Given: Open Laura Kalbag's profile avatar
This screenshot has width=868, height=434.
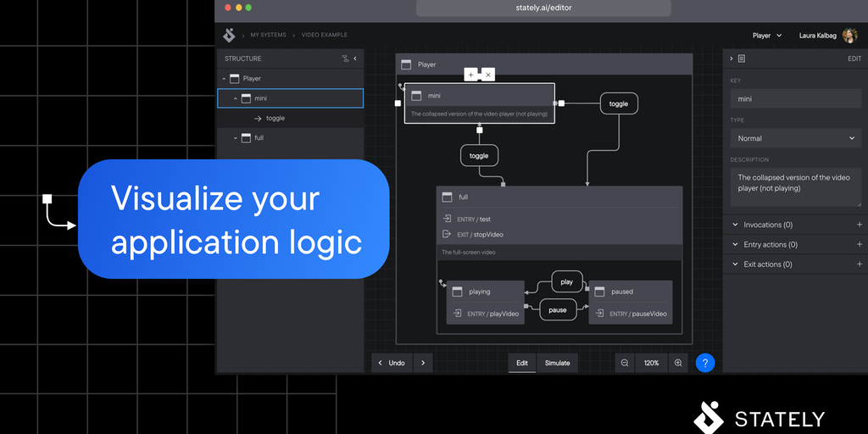Looking at the screenshot, I should [x=849, y=36].
